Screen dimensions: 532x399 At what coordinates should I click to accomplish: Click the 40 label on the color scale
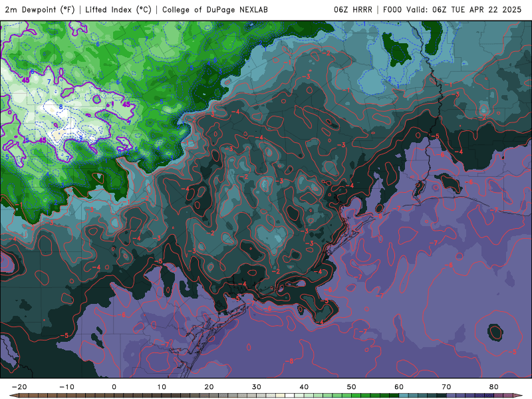(x=304, y=387)
